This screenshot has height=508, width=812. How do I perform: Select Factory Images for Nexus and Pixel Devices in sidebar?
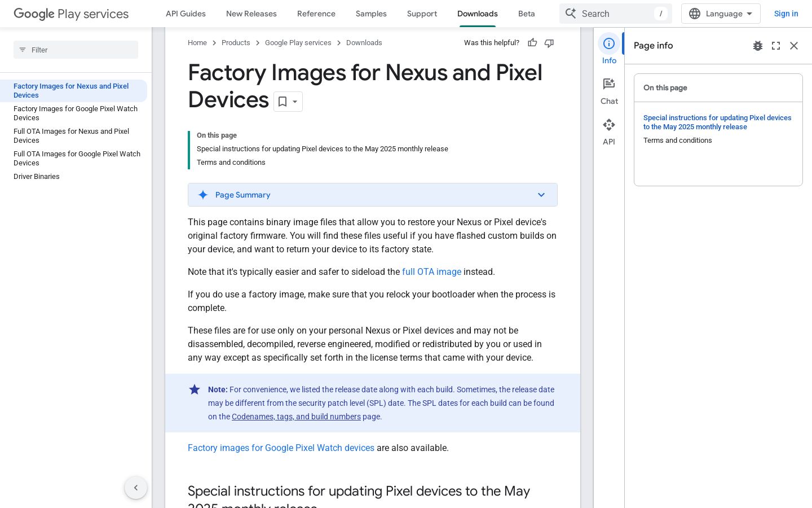click(73, 91)
